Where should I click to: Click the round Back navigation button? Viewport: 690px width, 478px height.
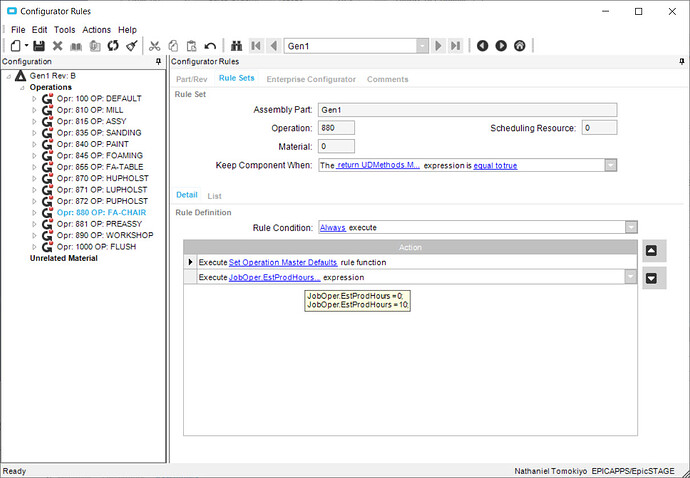tap(482, 45)
